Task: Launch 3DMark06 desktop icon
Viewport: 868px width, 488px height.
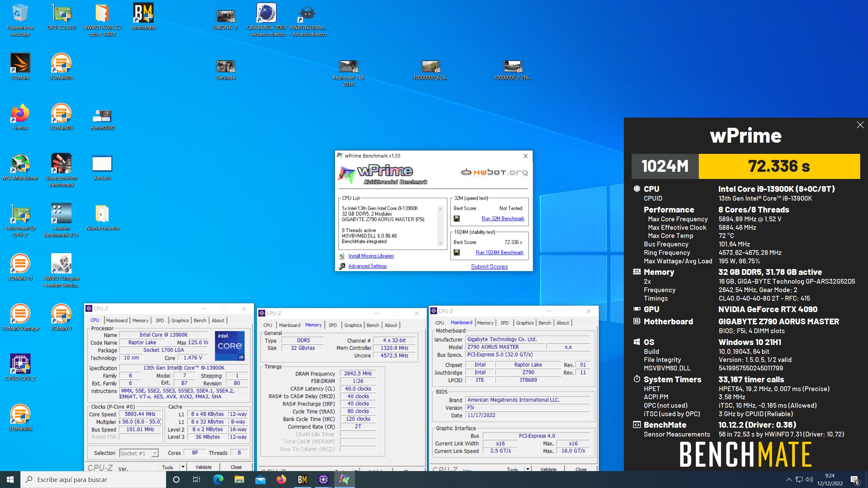Action: coord(20,418)
